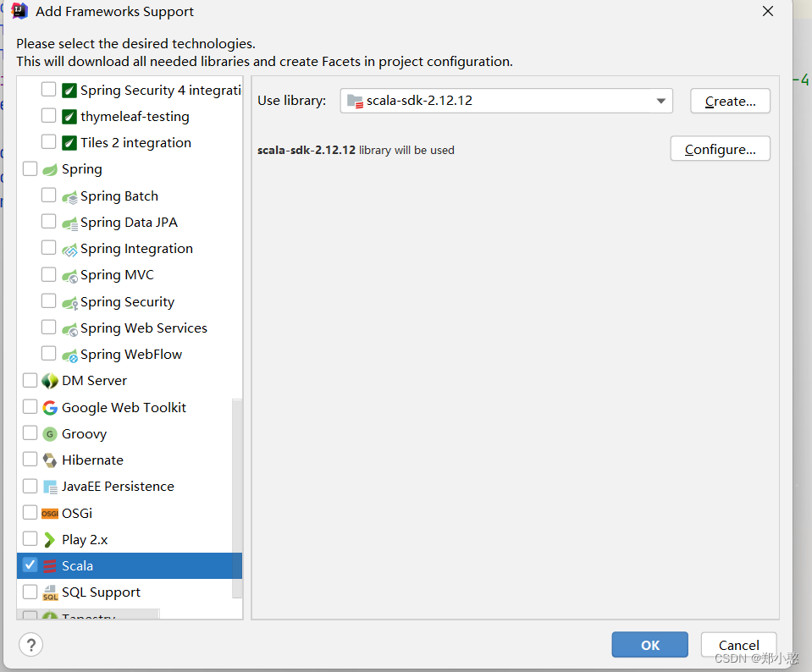This screenshot has width=812, height=672.
Task: Check the Spring MVC checkbox
Action: pos(48,274)
